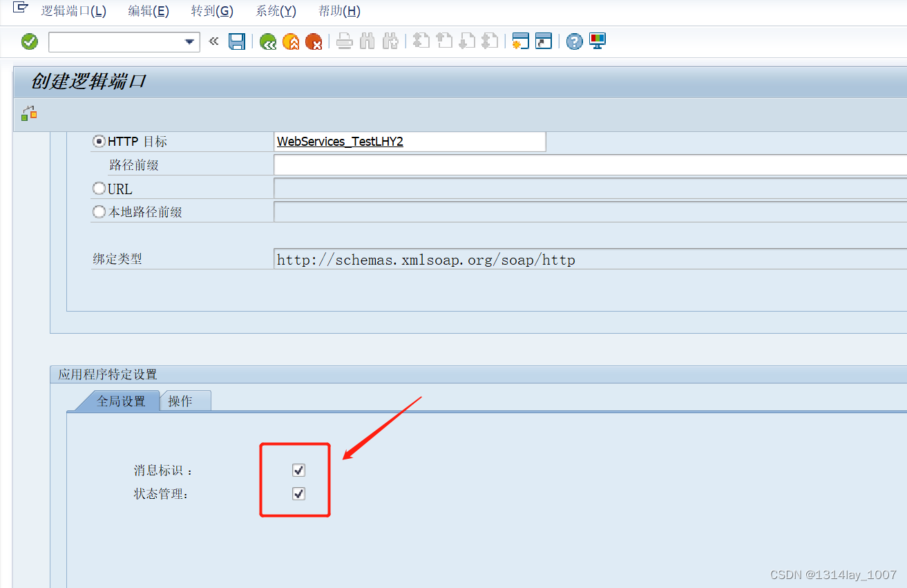This screenshot has width=907, height=588.
Task: Click the URL input field
Action: (591, 189)
